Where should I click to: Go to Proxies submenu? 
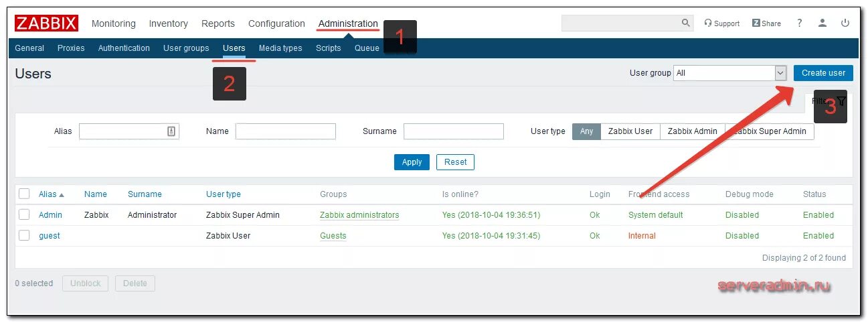pos(71,48)
